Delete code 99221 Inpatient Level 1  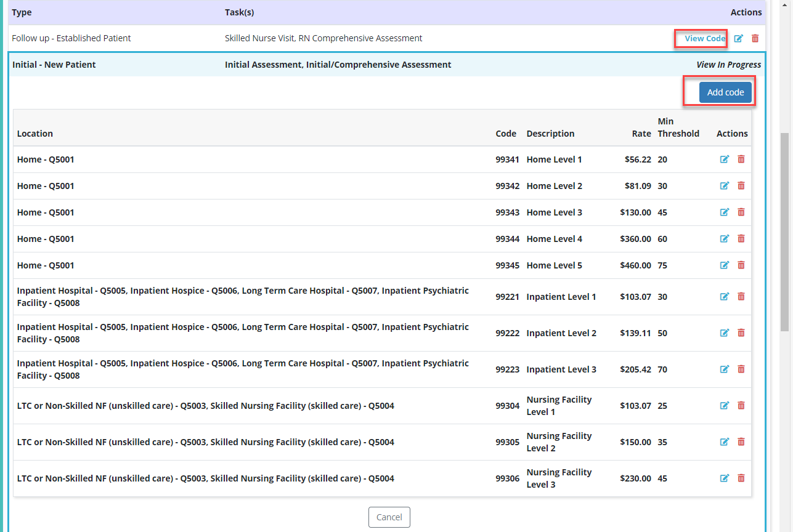coord(741,297)
